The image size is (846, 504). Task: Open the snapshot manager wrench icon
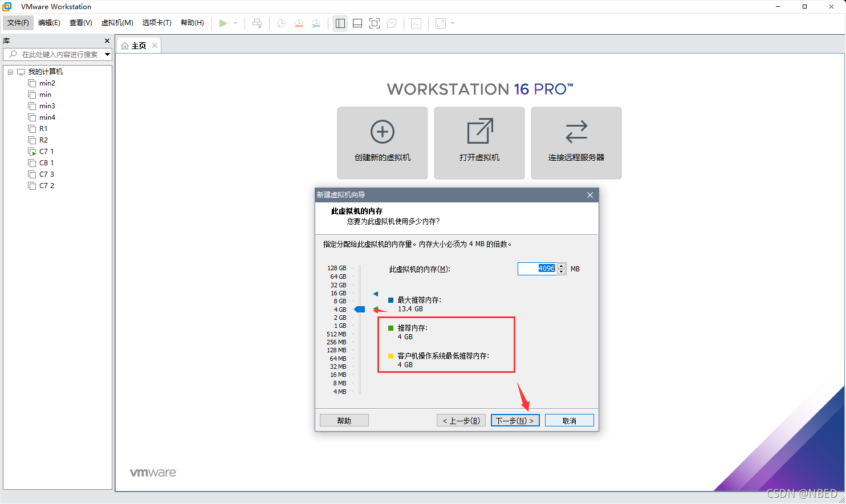[316, 23]
